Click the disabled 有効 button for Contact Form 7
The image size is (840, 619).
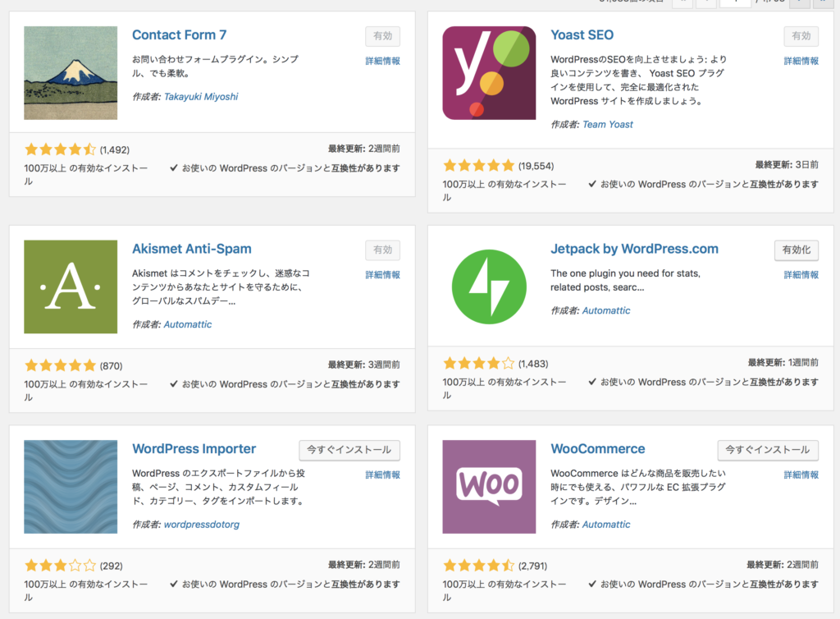382,36
